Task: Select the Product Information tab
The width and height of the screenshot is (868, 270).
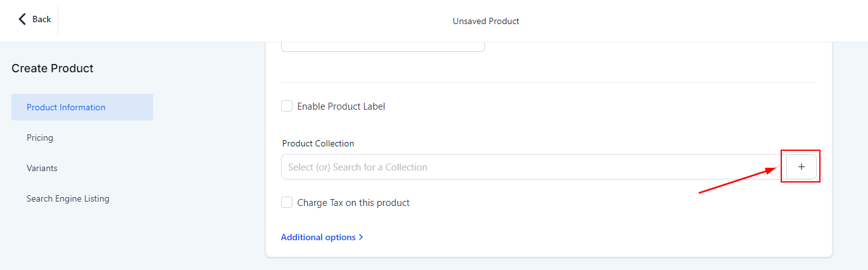Action: coord(66,107)
